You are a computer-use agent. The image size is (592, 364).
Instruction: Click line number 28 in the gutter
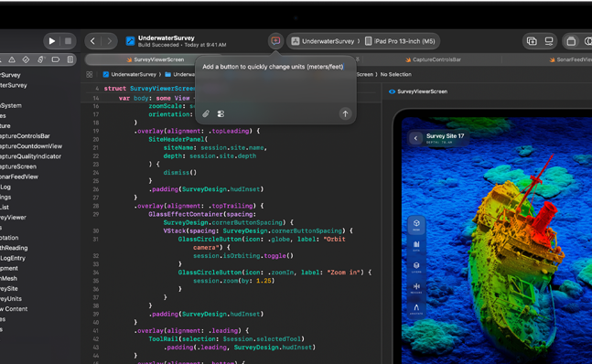tap(96, 206)
